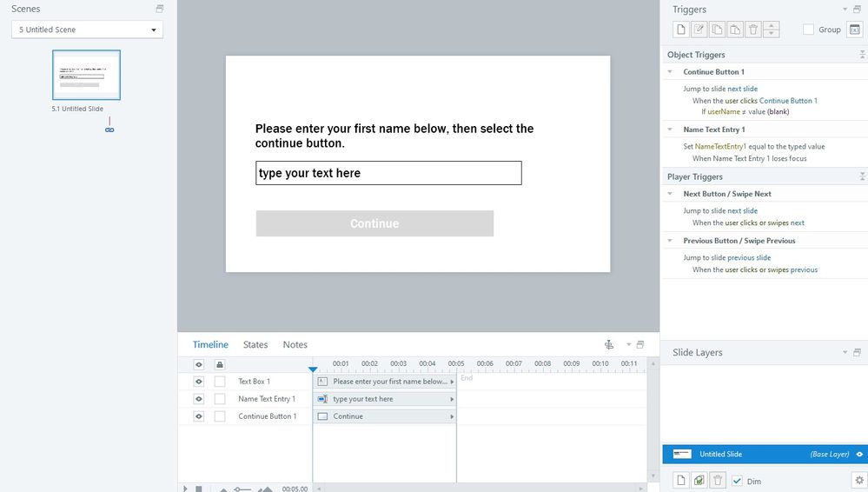
Task: Undock the Scenes panel
Action: 159,9
